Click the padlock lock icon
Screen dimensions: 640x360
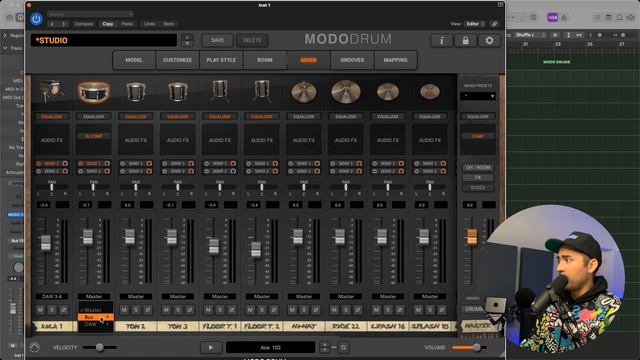click(x=465, y=40)
